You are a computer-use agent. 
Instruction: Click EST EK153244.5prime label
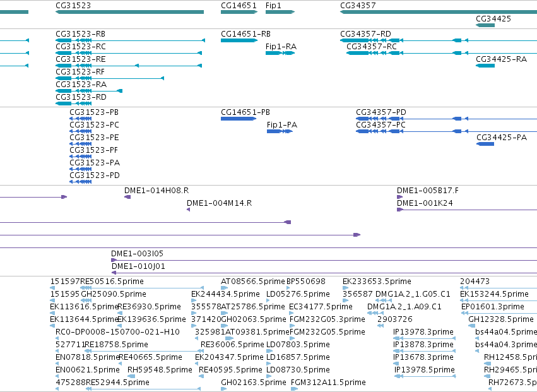(x=495, y=294)
